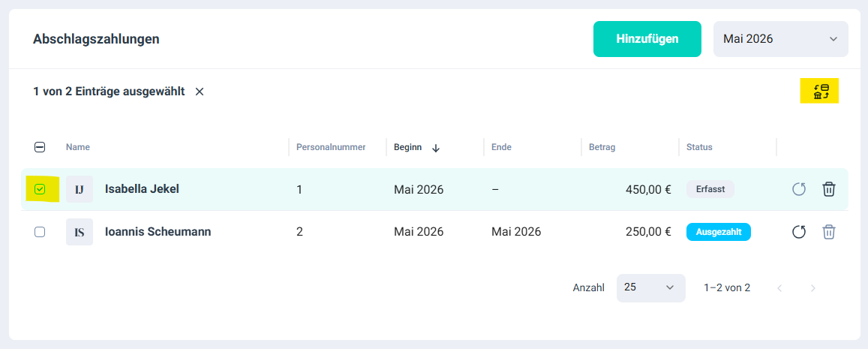Click reset arrow icon in Ioannis Scheumann row
Screen dimensions: 868x349
[799, 232]
